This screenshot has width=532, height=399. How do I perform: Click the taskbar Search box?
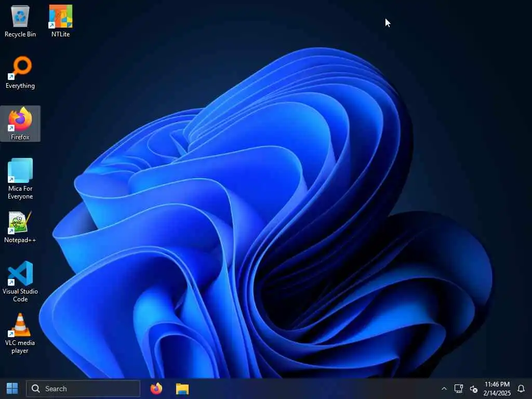point(83,389)
